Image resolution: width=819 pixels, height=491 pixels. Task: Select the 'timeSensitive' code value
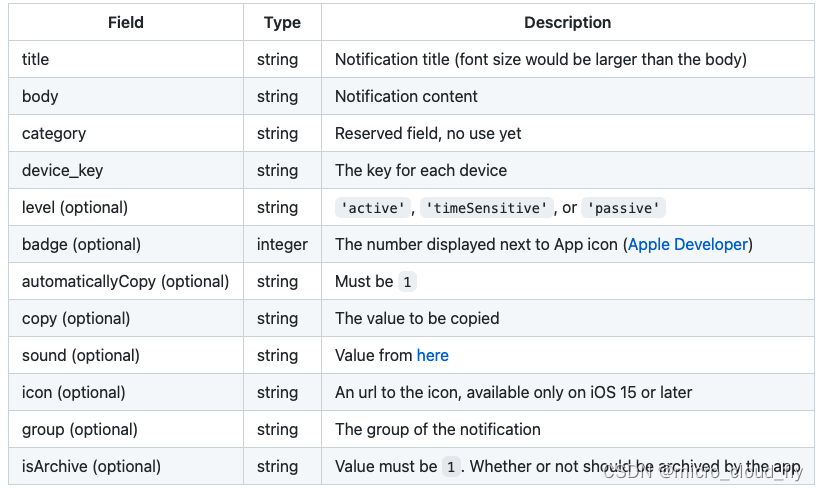487,208
